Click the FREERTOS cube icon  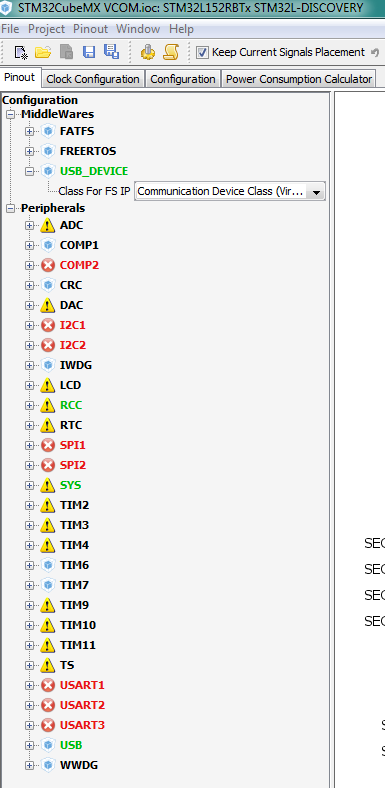48,151
